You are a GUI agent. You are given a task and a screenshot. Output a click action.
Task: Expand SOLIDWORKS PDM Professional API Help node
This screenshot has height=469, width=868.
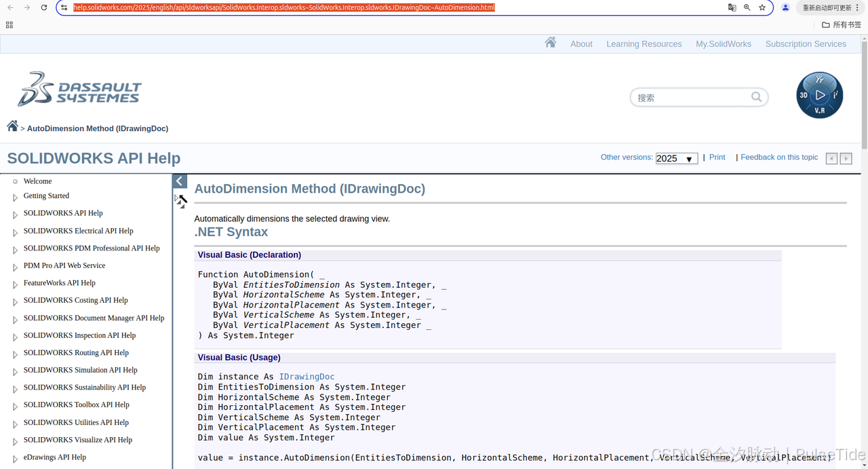(x=15, y=250)
